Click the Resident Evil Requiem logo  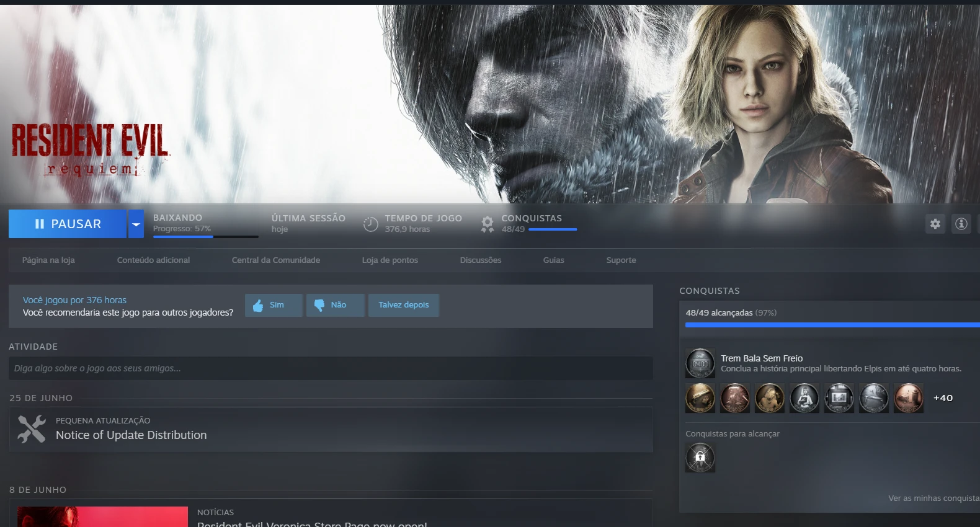pos(90,149)
